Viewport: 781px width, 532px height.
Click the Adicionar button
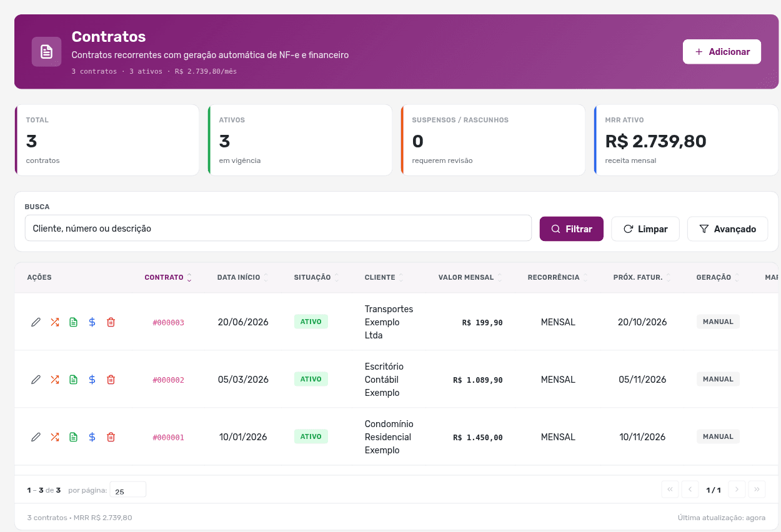tap(722, 52)
